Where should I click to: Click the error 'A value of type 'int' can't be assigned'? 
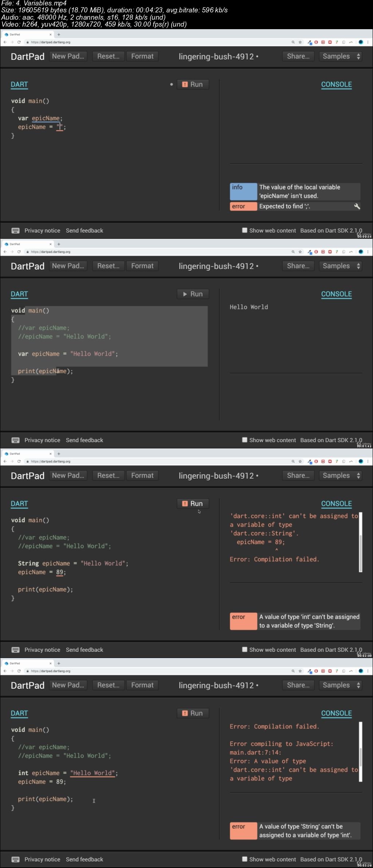[295, 621]
